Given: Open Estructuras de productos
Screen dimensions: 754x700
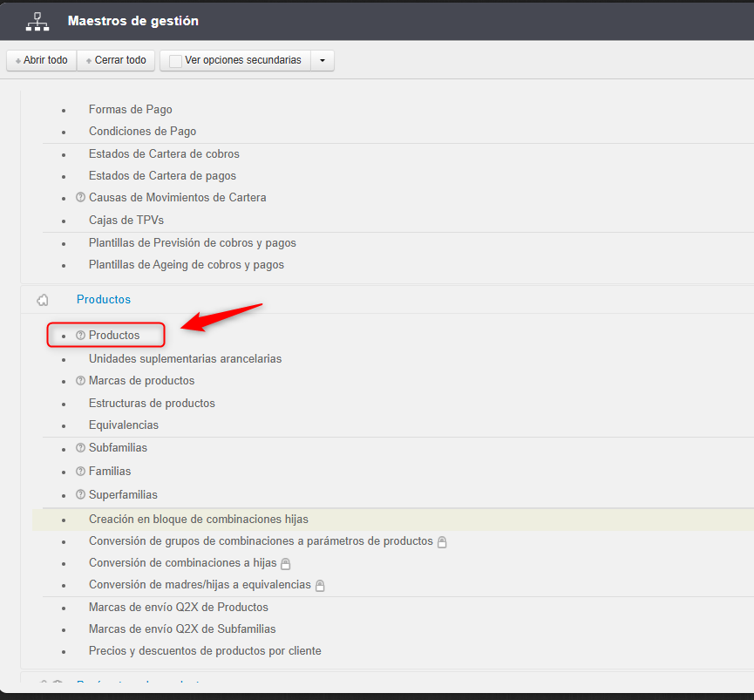Looking at the screenshot, I should [x=152, y=404].
